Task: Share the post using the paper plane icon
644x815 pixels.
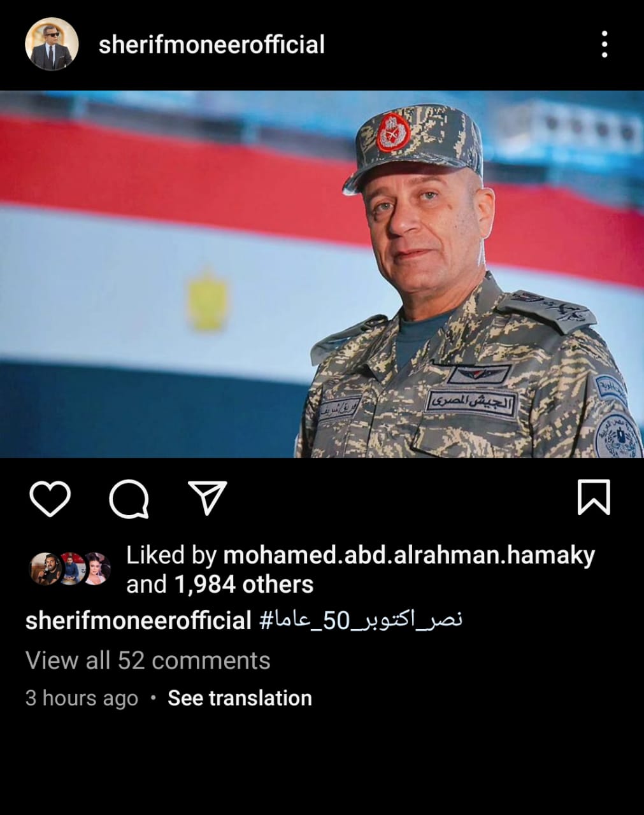Action: coord(208,497)
